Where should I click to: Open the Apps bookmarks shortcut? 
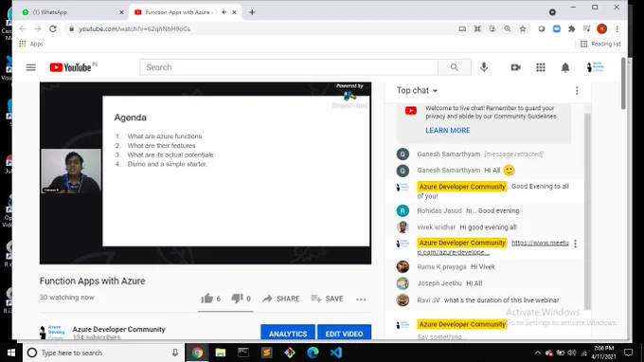[x=31, y=44]
